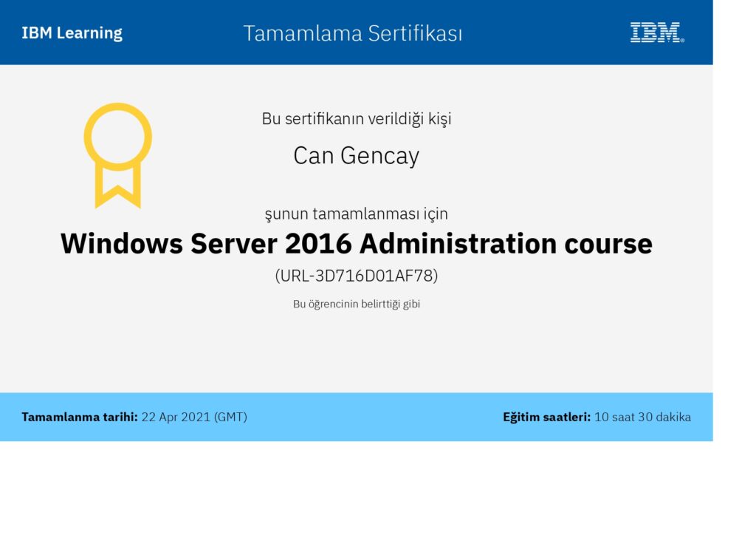Click the recipient name Can Gencay
Image resolution: width=756 pixels, height=535 pixels.
click(357, 156)
